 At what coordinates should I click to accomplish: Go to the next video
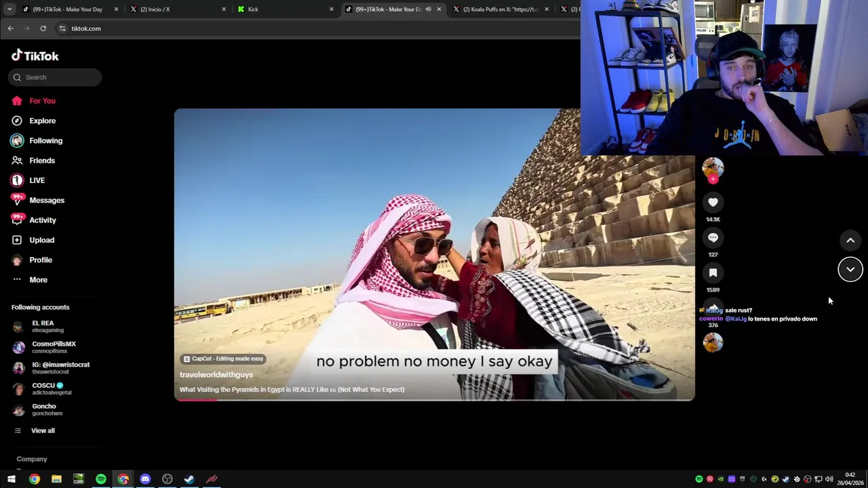pyautogui.click(x=850, y=270)
